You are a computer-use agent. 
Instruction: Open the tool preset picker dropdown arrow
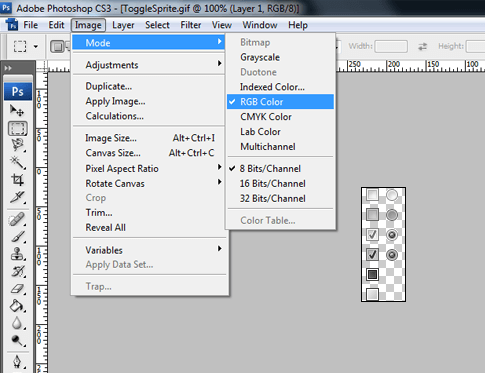point(36,47)
